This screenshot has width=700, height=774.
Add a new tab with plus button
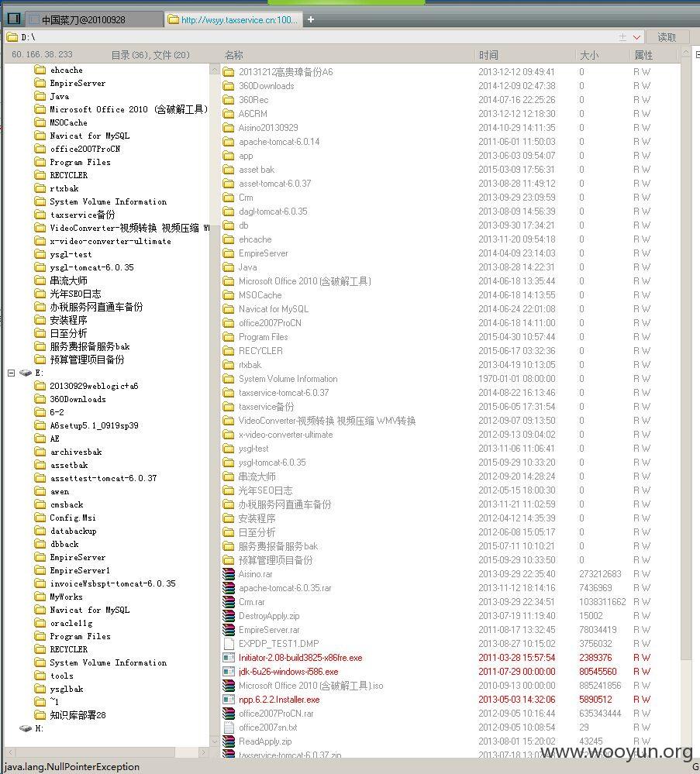pos(311,19)
